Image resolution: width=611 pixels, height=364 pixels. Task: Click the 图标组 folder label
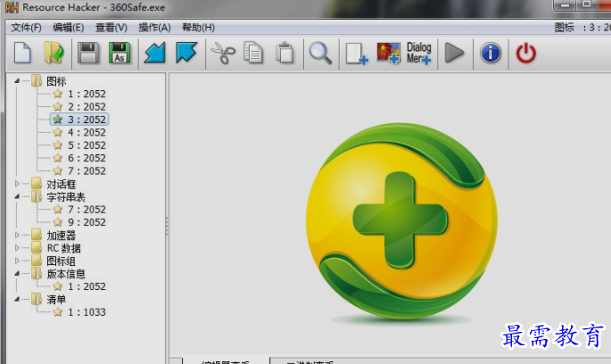tap(62, 261)
